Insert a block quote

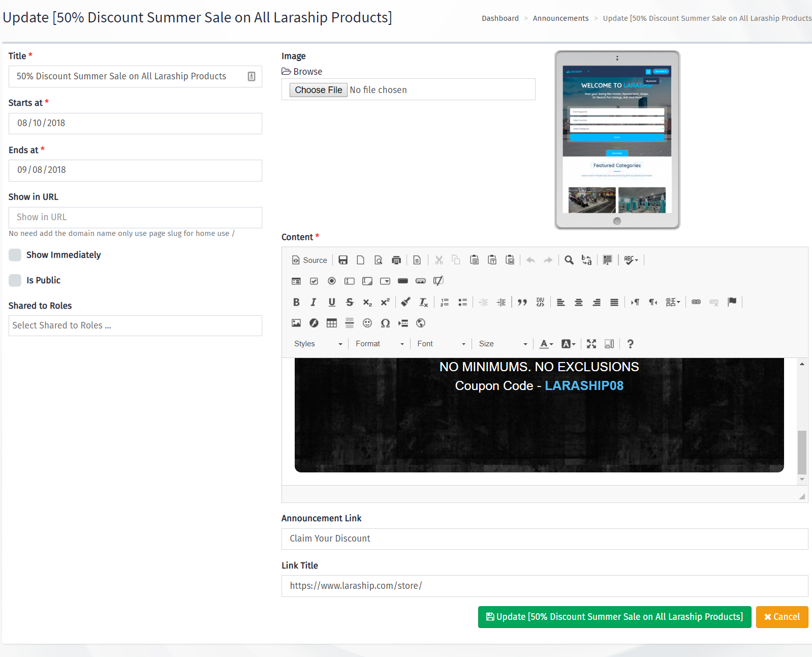coord(522,302)
